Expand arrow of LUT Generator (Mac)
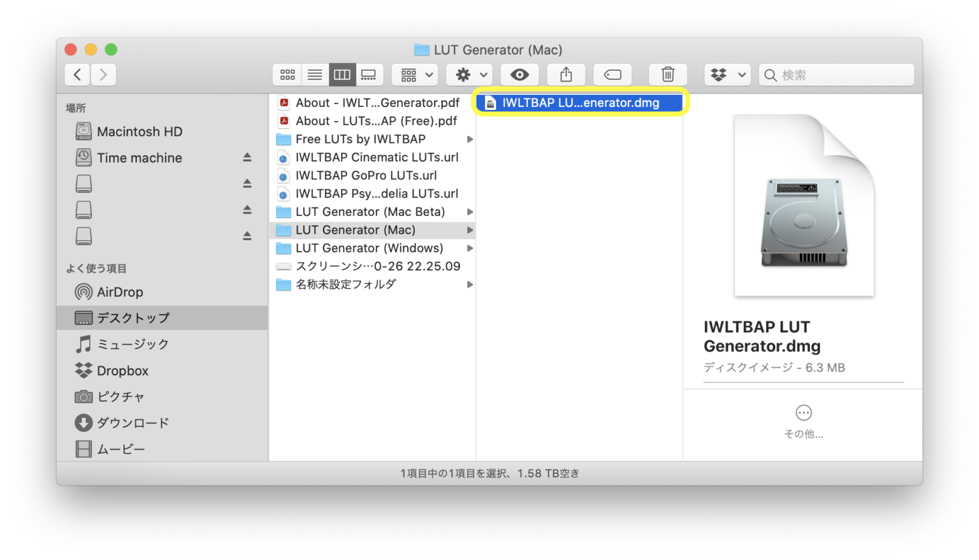 (x=470, y=230)
